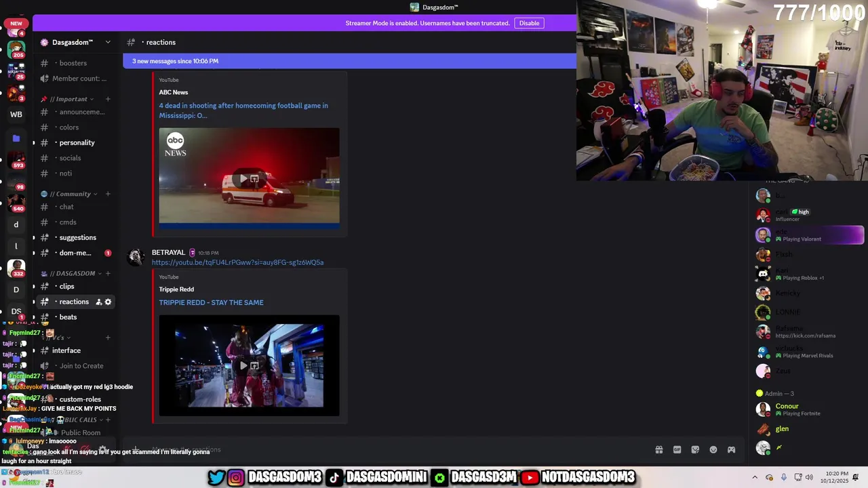Open the interface channel

pos(75,350)
